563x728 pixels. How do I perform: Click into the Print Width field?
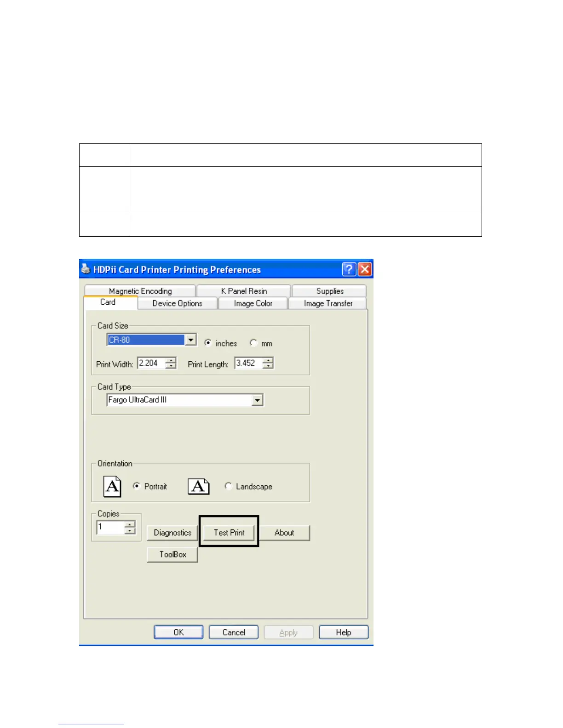click(151, 363)
